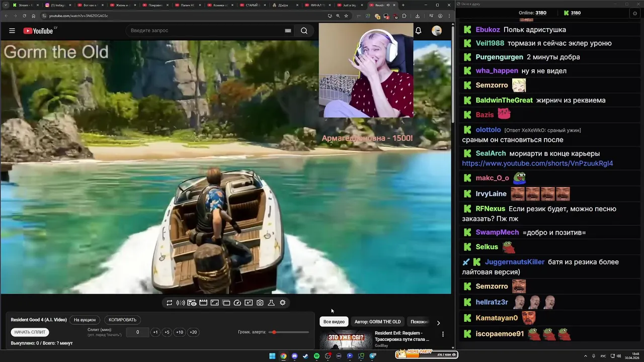The height and width of the screenshot is (362, 644).
Task: Click username 'RFNexus' in chat
Action: (491, 209)
